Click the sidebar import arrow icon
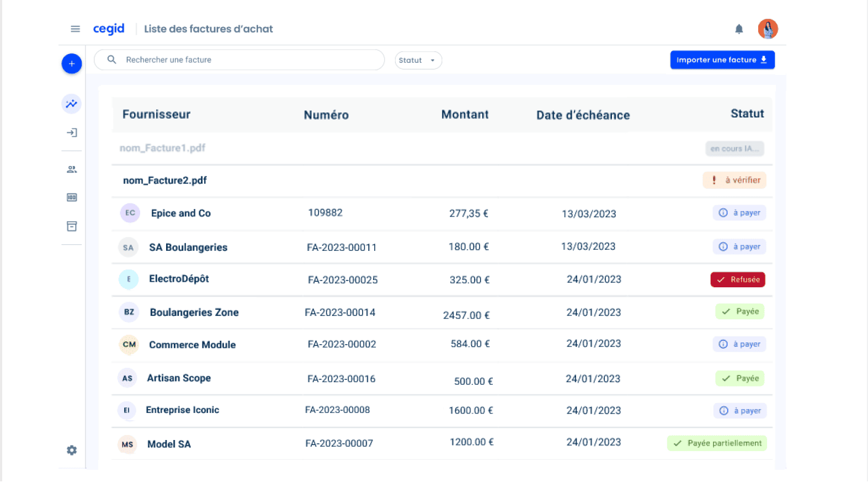The height and width of the screenshot is (488, 868). pos(72,133)
